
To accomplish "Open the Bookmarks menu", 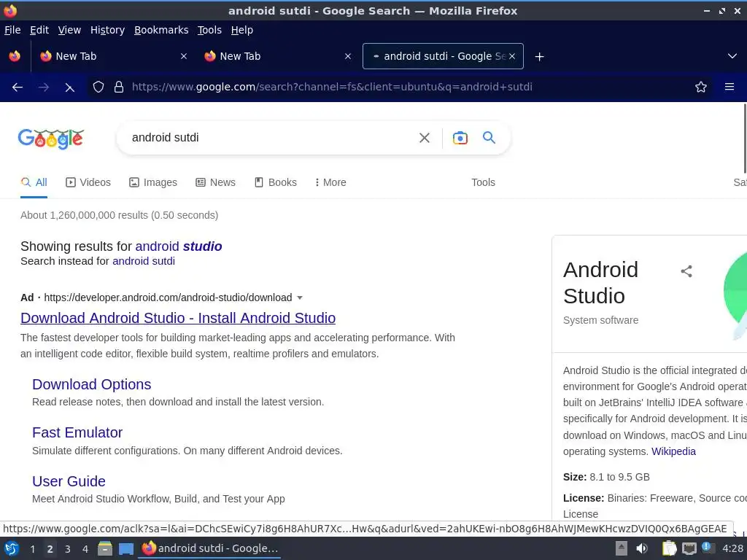I will coord(161,30).
